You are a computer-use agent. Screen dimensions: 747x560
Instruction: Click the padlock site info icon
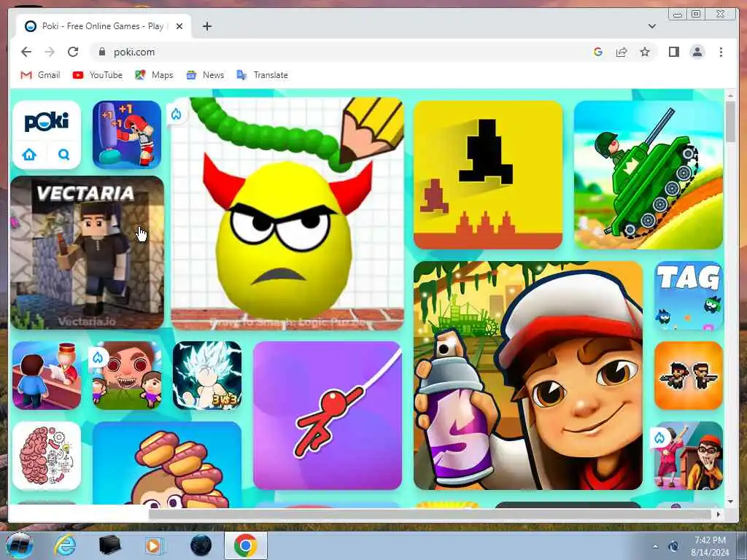click(x=101, y=52)
